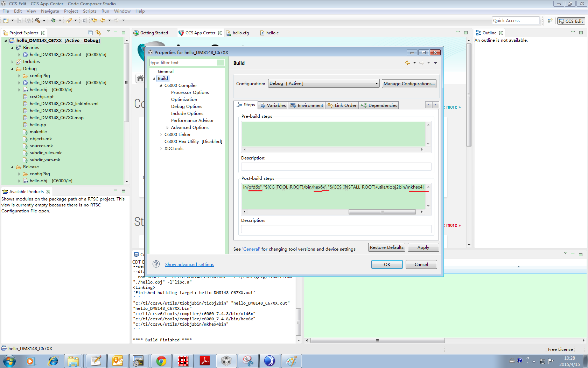The image size is (588, 368).
Task: Click OK in Properties dialog
Action: 387,264
